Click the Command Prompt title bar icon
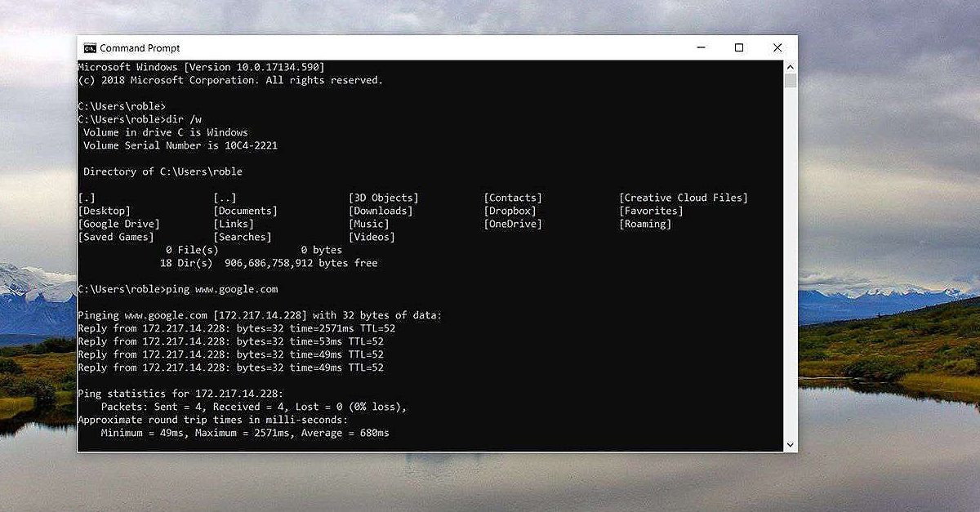 [90, 48]
